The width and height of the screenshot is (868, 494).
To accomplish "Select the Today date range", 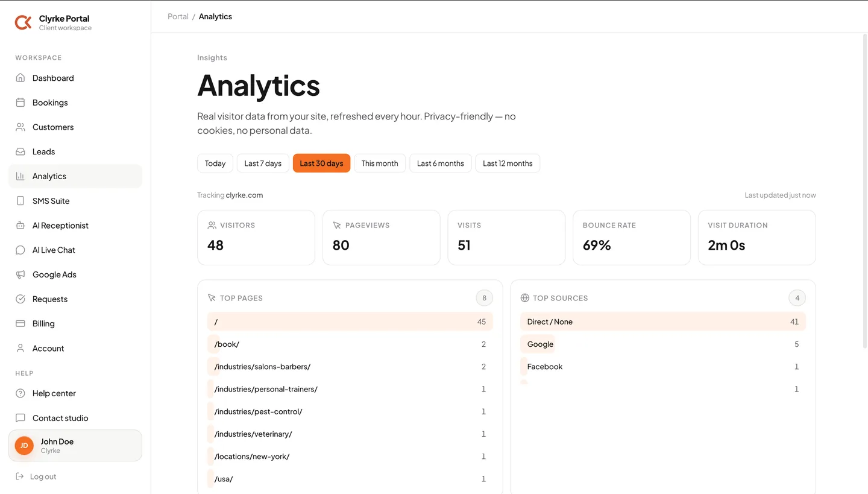I will [215, 163].
